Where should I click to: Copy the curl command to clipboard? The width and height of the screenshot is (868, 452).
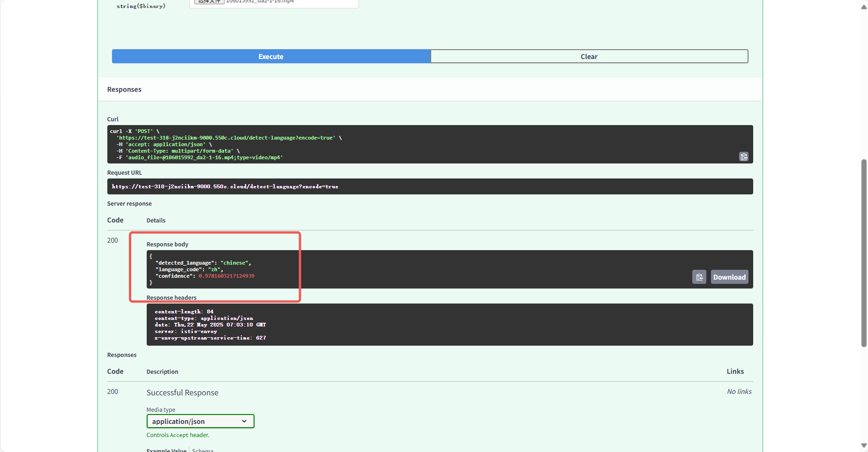click(x=743, y=156)
